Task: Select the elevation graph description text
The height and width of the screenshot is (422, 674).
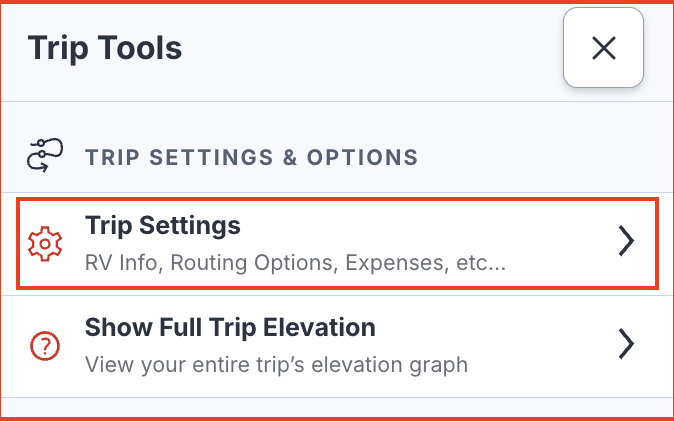Action: tap(276, 365)
